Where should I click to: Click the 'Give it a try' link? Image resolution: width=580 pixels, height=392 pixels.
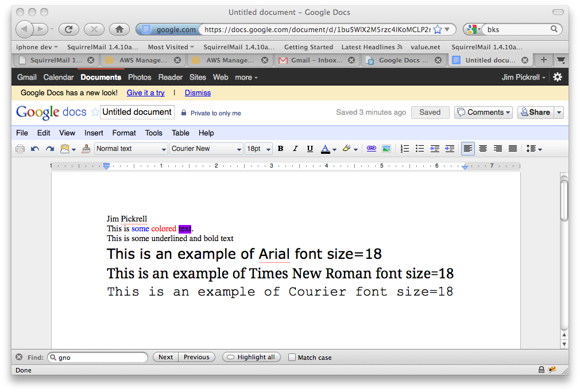[145, 93]
